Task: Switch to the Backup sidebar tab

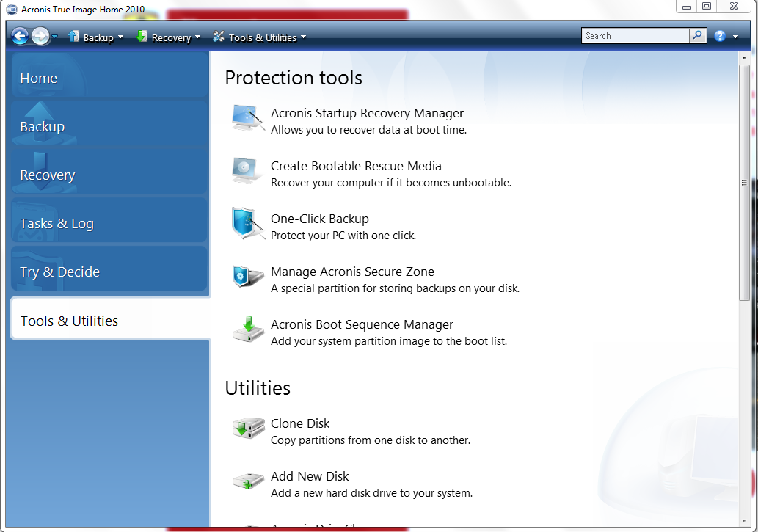Action: coord(110,123)
